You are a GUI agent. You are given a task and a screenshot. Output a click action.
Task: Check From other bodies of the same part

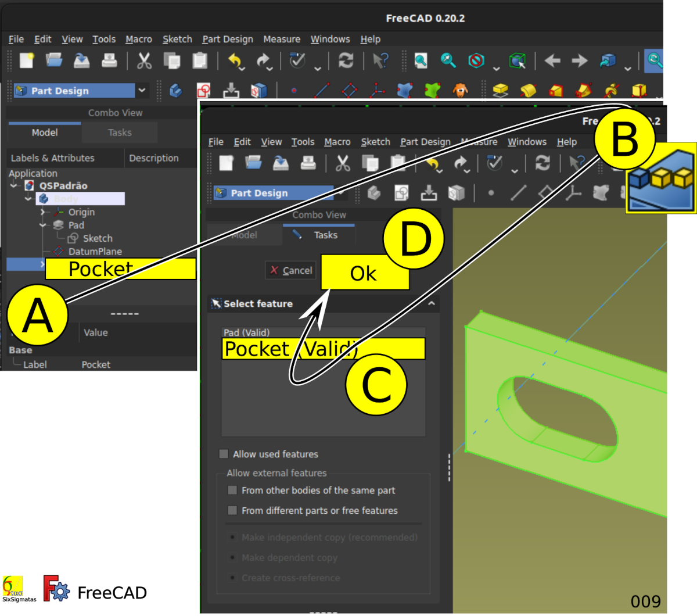tap(232, 490)
